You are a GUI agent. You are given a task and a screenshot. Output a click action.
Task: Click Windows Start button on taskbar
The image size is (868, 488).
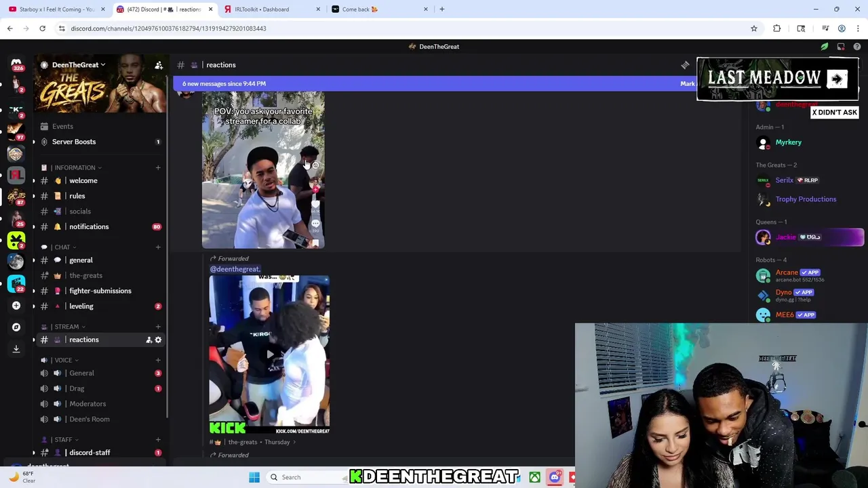click(254, 477)
